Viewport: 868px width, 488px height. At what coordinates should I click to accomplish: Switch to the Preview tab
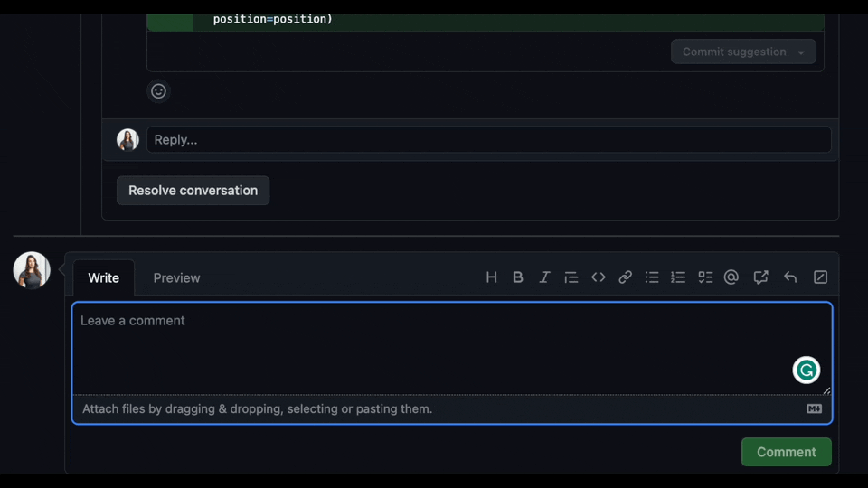[176, 278]
